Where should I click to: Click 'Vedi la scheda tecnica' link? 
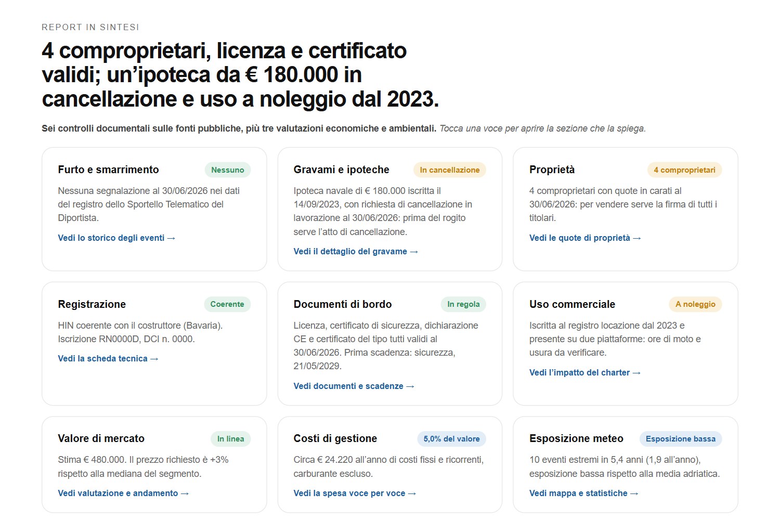108,358
